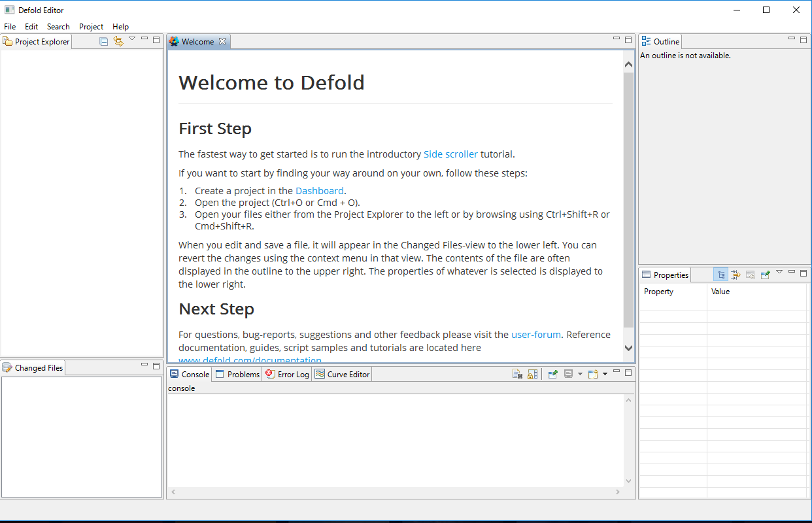Open the Properties view menu triangle
The image size is (812, 523).
[779, 272]
